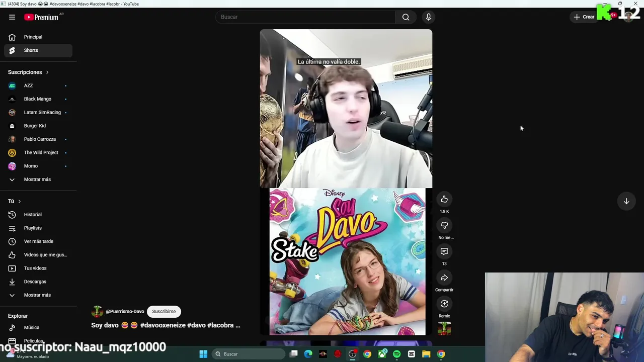Open Videos que me gustan
This screenshot has height=362, width=644.
(38, 255)
